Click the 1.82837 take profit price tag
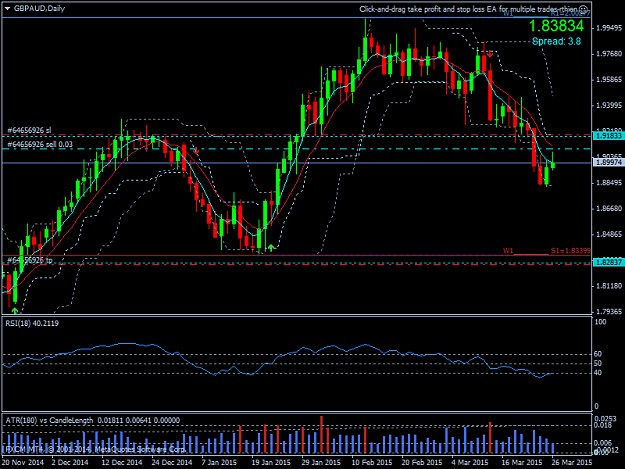Viewport: 625px width, 469px height. click(x=608, y=262)
